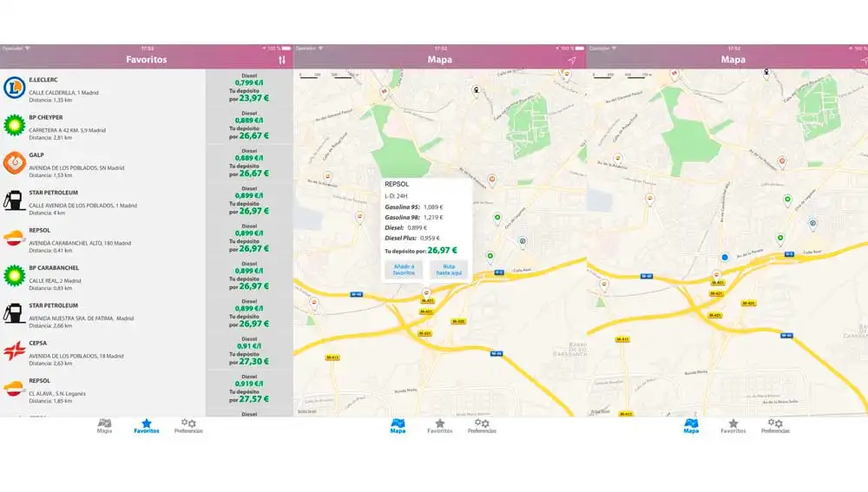This screenshot has width=868, height=492.
Task: Tap the location arrow in middle Mapa header
Action: coord(572,60)
